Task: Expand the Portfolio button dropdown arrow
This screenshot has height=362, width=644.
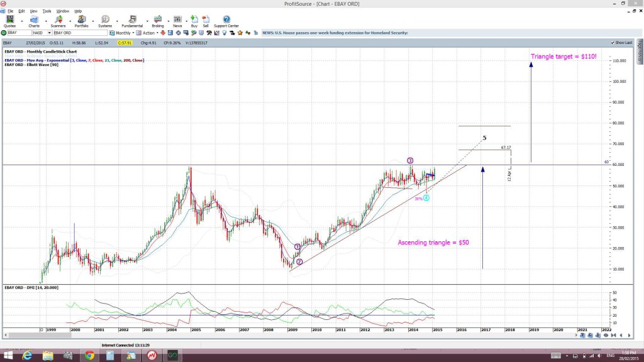Action: (93, 21)
